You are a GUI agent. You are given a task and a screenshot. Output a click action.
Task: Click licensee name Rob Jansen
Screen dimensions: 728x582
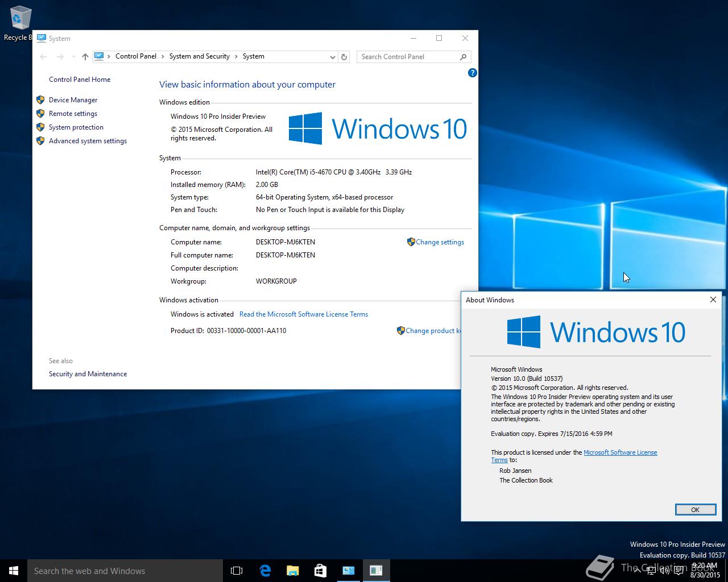pos(515,471)
